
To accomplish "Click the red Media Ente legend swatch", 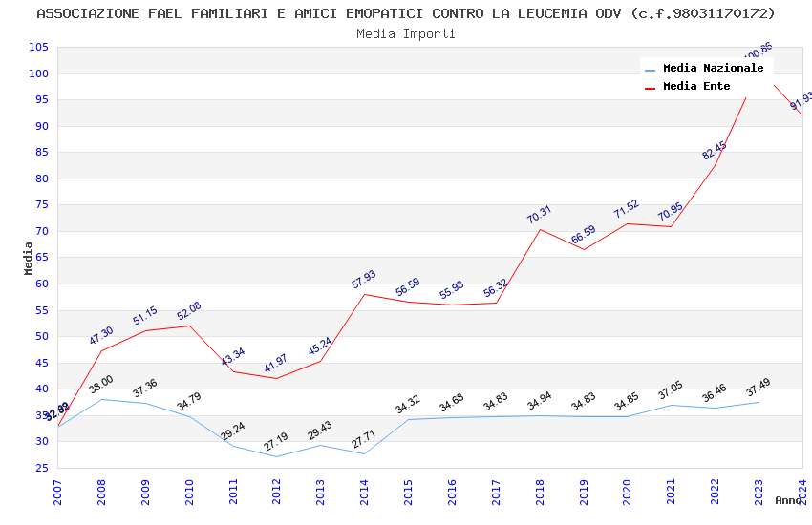I will click(650, 89).
